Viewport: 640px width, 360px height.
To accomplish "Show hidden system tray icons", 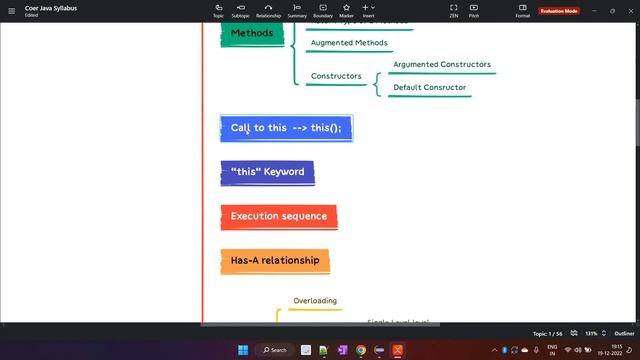I will coord(494,350).
